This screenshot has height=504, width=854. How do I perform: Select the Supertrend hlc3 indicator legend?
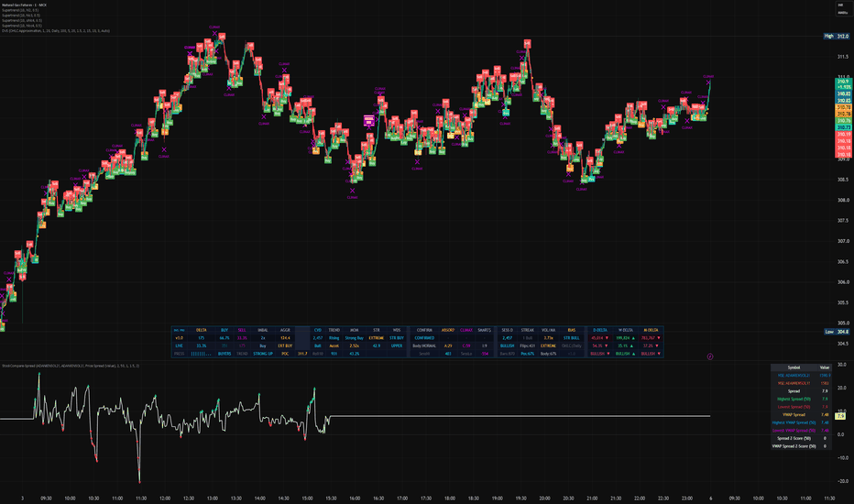tap(21, 16)
